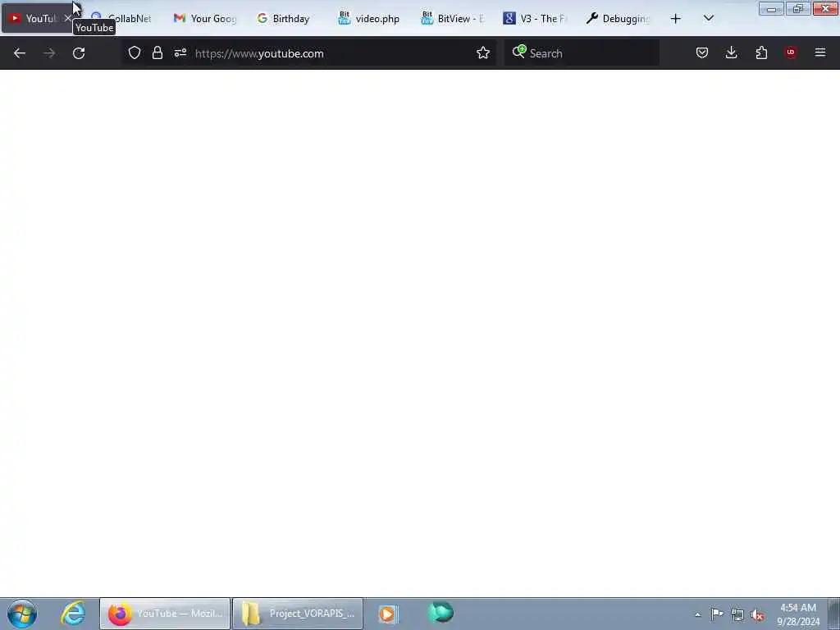Screen dimensions: 840x630
Task: Open the tracking protection shield icon
Action: (x=135, y=52)
